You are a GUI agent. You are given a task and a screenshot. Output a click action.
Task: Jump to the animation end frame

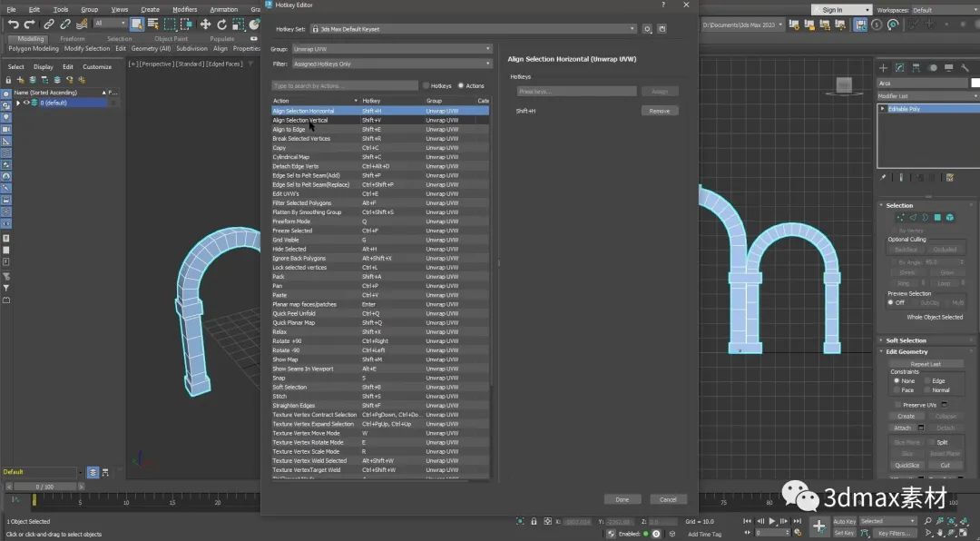click(797, 521)
